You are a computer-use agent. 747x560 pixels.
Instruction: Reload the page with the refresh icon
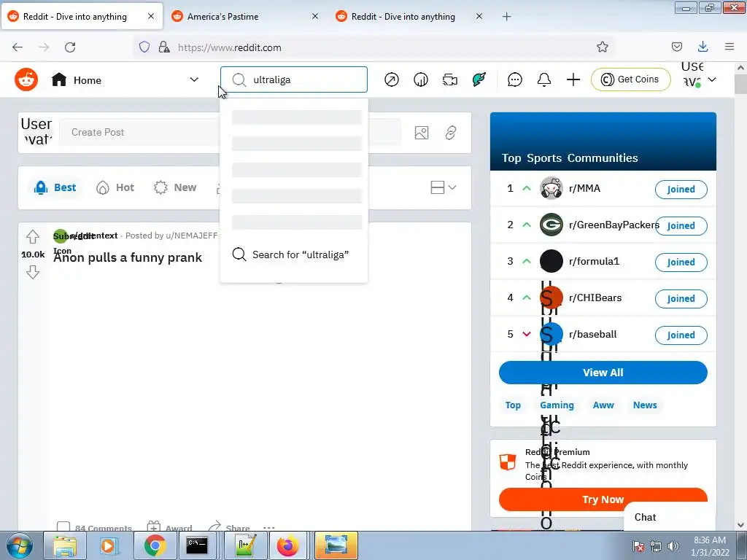(70, 47)
